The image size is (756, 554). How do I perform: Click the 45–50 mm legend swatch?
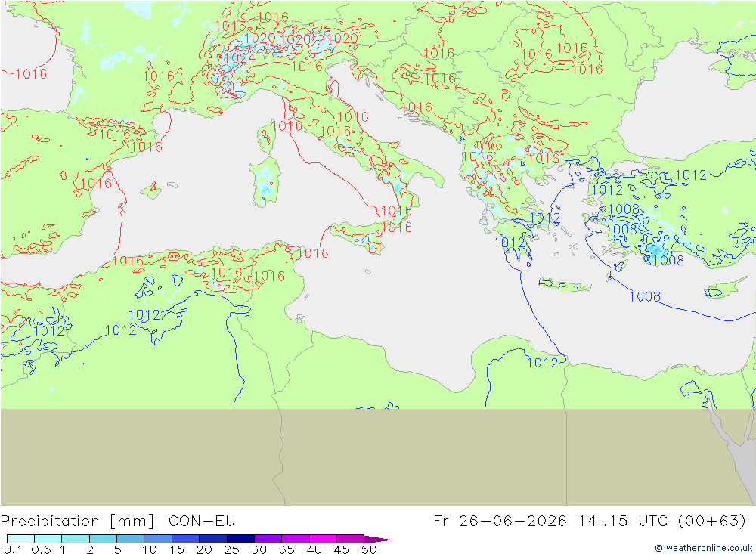click(x=351, y=539)
